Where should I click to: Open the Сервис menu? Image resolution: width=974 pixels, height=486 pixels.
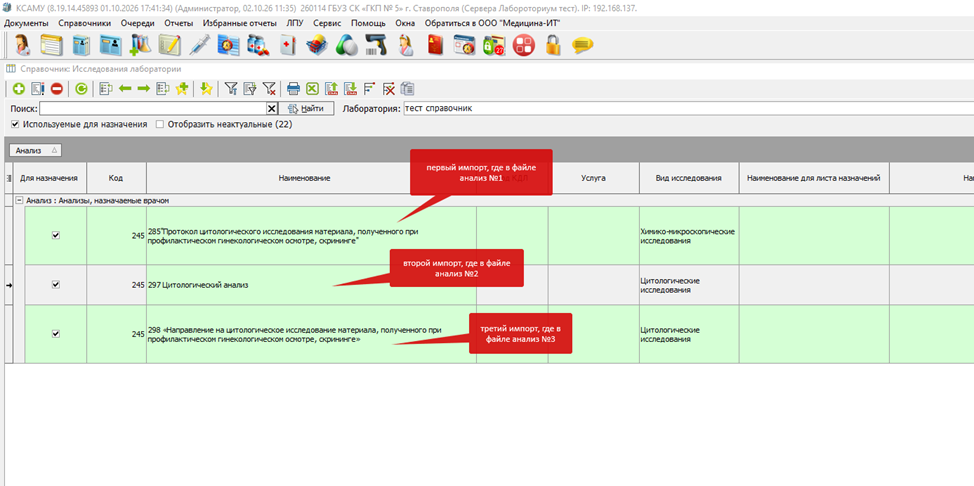tap(327, 23)
